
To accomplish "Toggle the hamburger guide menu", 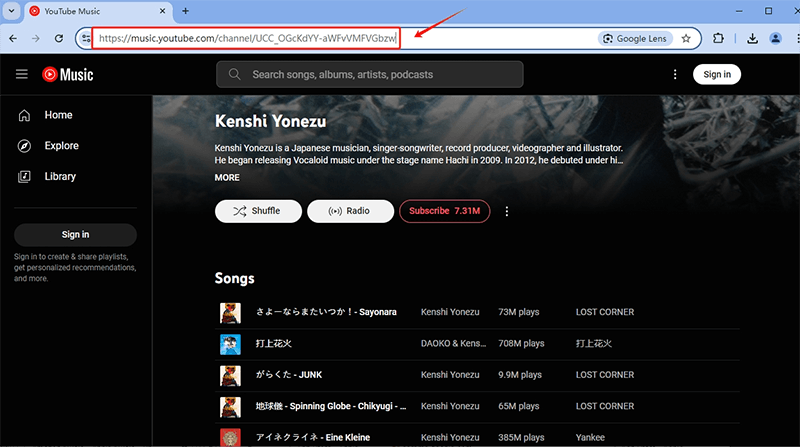I will (21, 74).
